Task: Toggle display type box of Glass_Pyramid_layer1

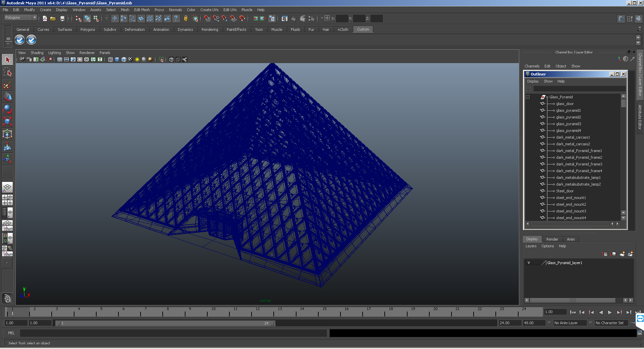Action: 537,263
